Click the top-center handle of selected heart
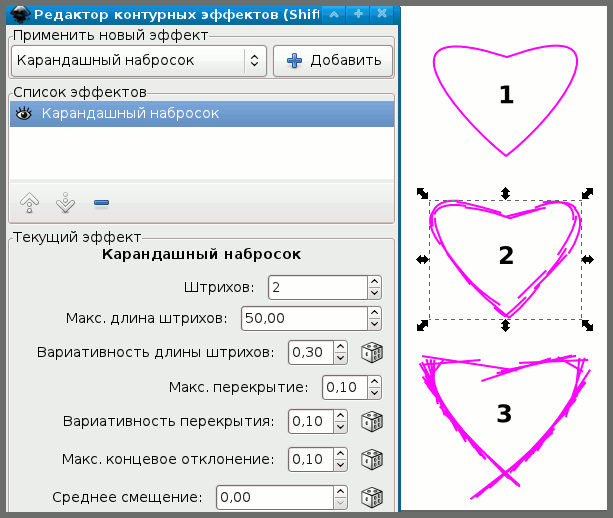This screenshot has width=613, height=518. pyautogui.click(x=506, y=193)
